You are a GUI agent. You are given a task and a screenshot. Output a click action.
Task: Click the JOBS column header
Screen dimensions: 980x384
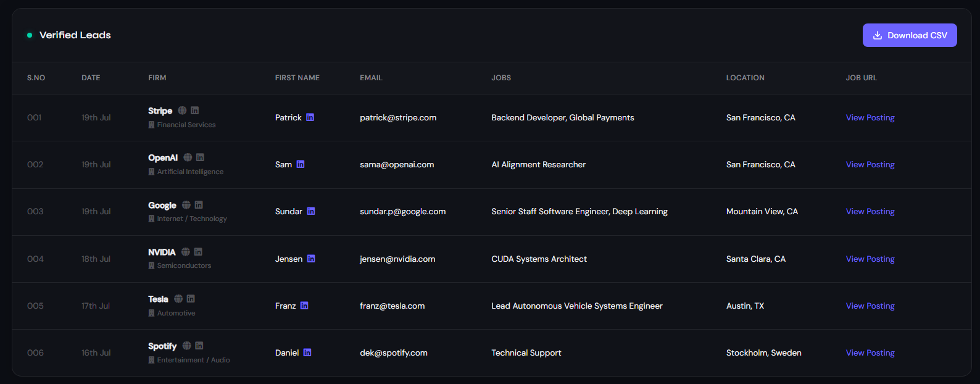[x=501, y=78]
